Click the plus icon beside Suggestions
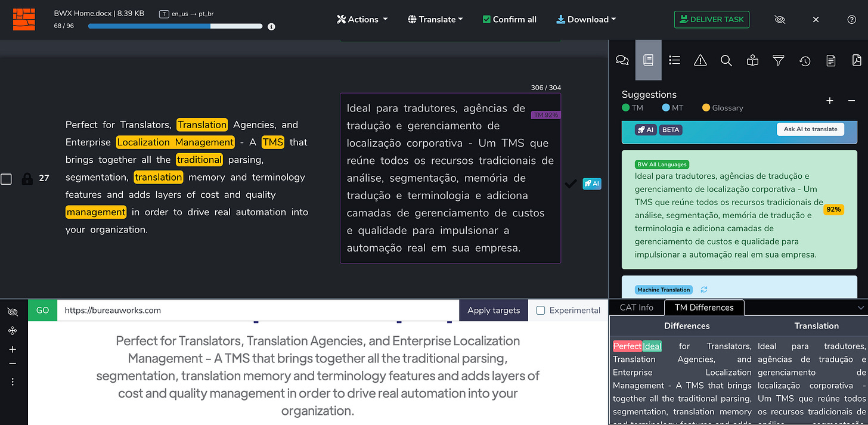The height and width of the screenshot is (425, 868). point(830,101)
